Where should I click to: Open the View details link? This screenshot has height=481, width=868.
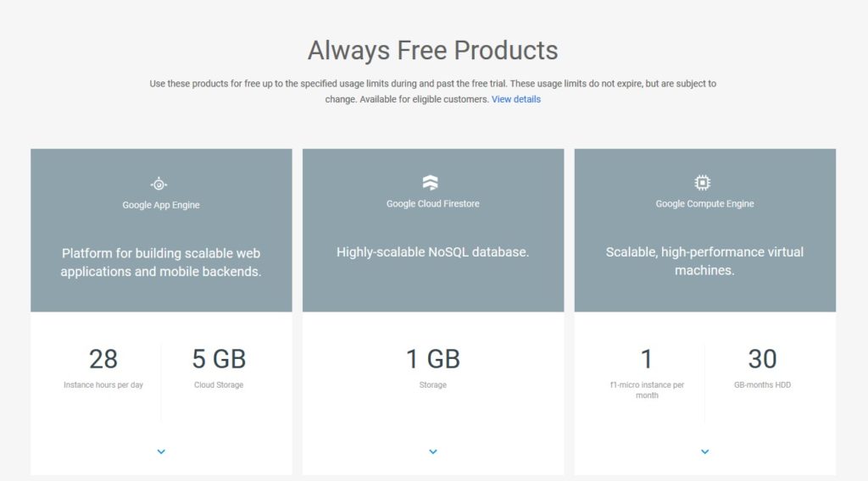click(516, 100)
